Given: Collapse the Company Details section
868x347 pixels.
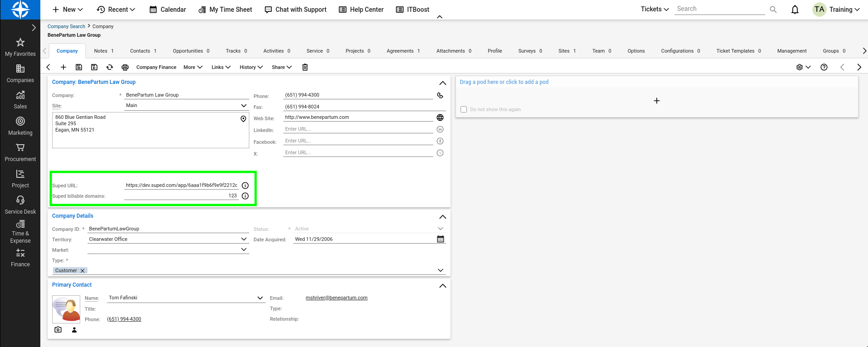Looking at the screenshot, I should pyautogui.click(x=443, y=217).
